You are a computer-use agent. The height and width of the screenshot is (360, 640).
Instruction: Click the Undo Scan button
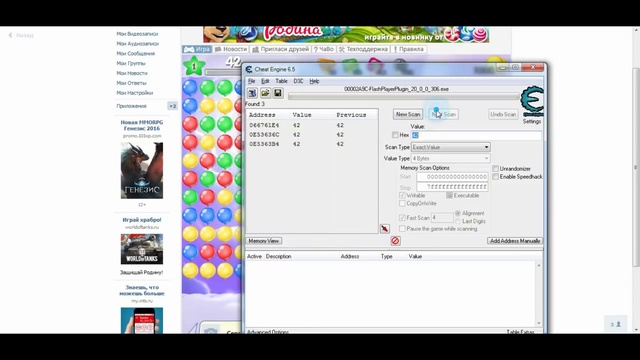[x=503, y=114]
